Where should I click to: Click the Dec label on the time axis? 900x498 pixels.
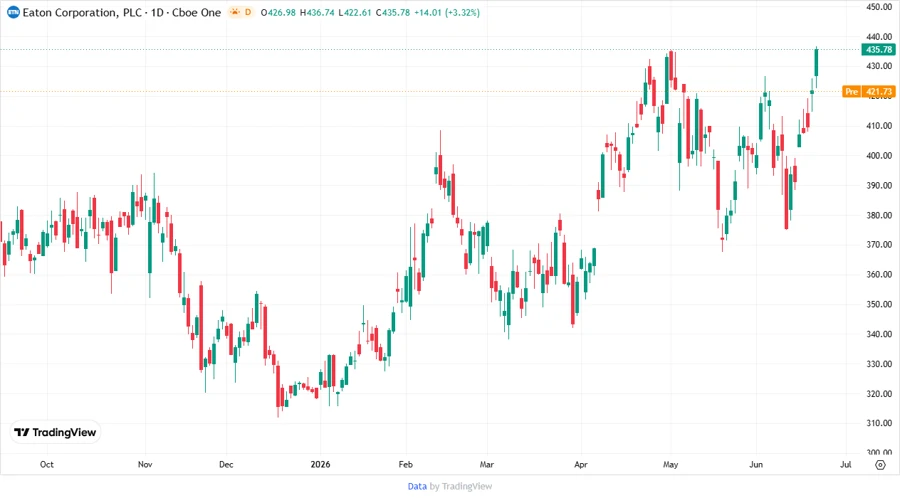[x=226, y=464]
